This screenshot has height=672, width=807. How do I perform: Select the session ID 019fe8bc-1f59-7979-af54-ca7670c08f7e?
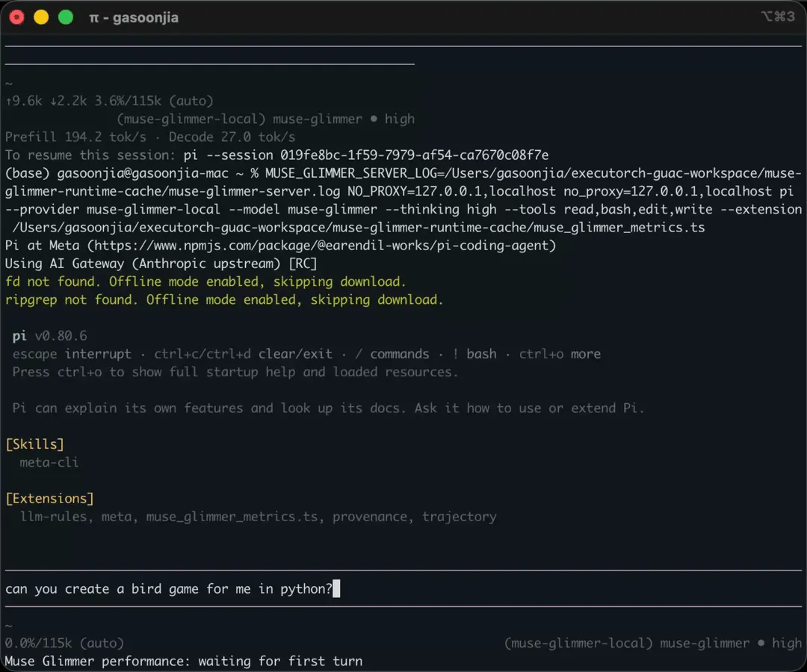(414, 155)
